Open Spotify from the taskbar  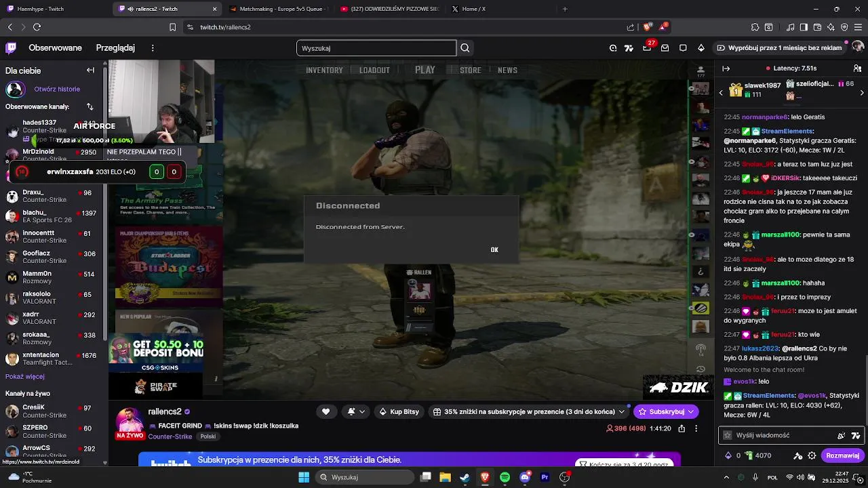505,477
